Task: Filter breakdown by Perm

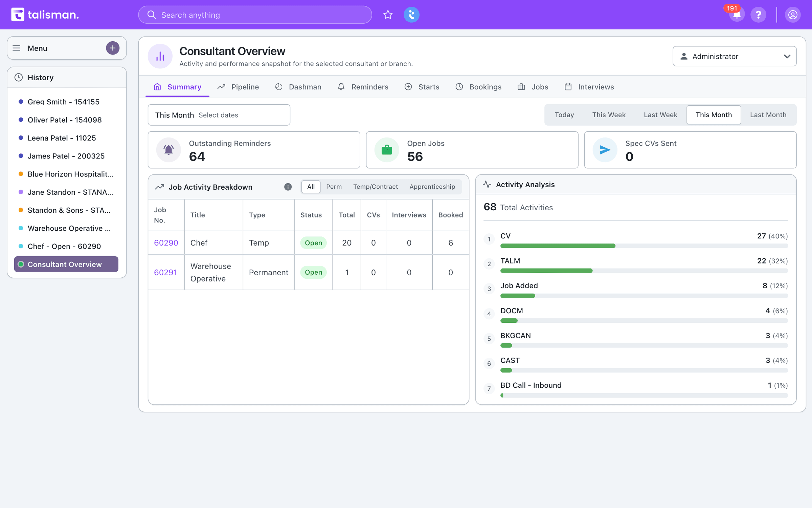Action: [334, 187]
